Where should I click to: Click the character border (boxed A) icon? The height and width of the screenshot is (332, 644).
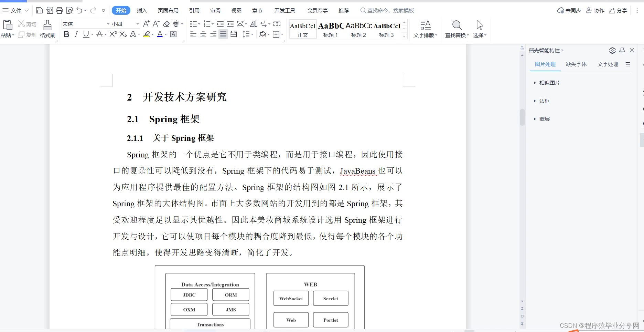(174, 34)
